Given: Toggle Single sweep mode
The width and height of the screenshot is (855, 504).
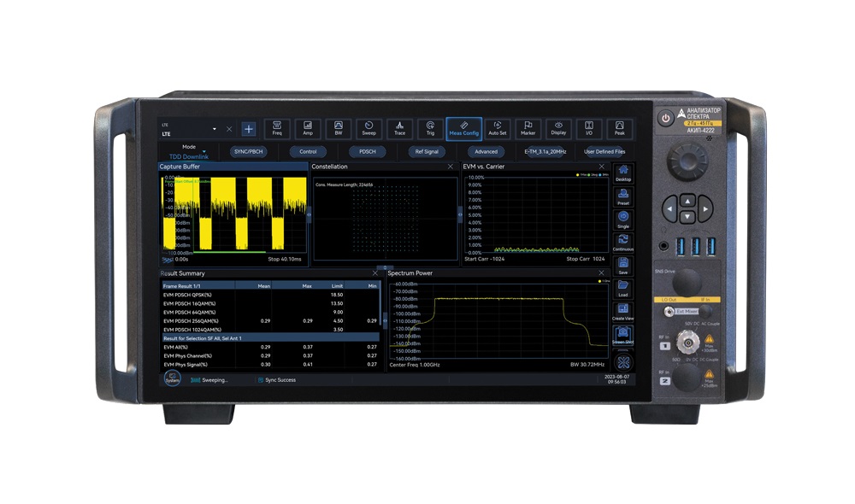Looking at the screenshot, I should 623,220.
